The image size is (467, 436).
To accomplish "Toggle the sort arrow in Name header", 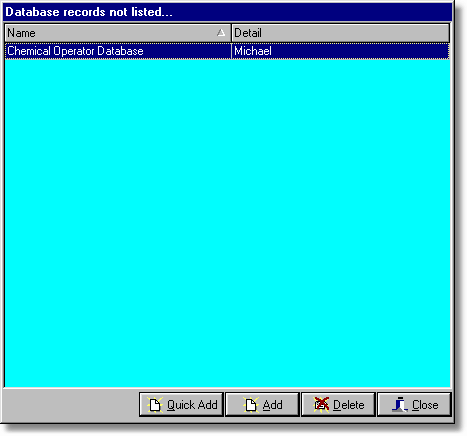I will (221, 33).
